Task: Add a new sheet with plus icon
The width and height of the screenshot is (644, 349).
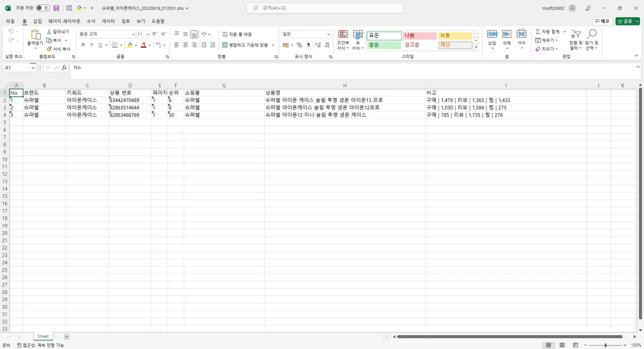Action: coord(67,337)
